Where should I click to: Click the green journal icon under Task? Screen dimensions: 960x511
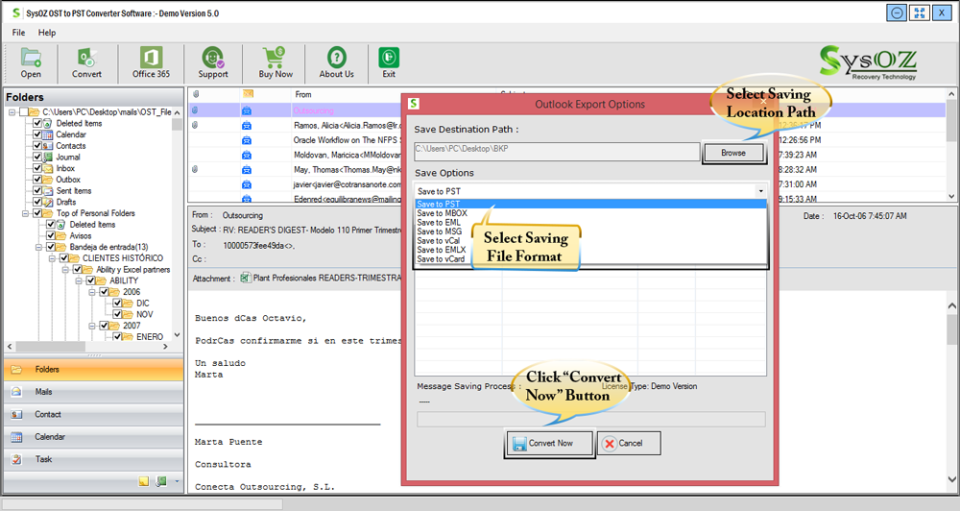pyautogui.click(x=161, y=482)
